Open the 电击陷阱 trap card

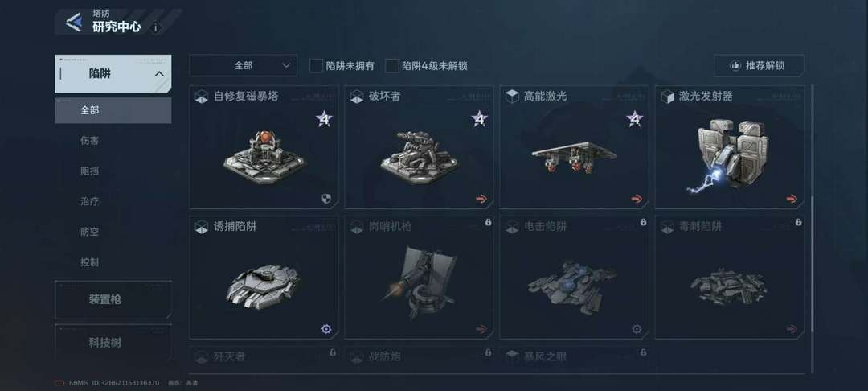pos(574,278)
